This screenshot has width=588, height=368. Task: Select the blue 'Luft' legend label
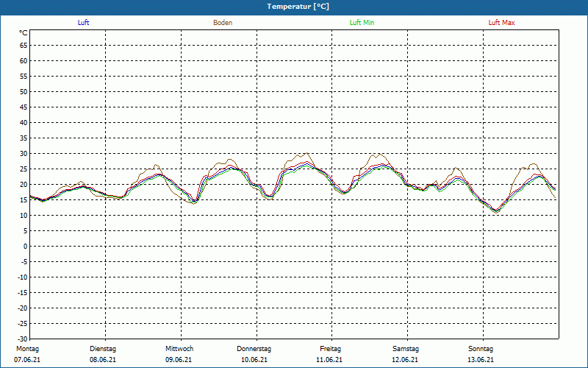83,23
